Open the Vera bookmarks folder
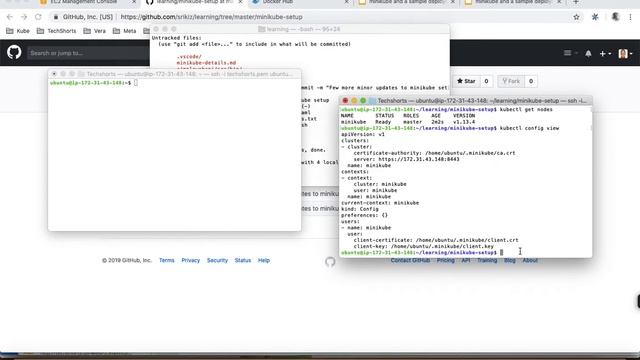The width and height of the screenshot is (640, 360). (x=95, y=31)
